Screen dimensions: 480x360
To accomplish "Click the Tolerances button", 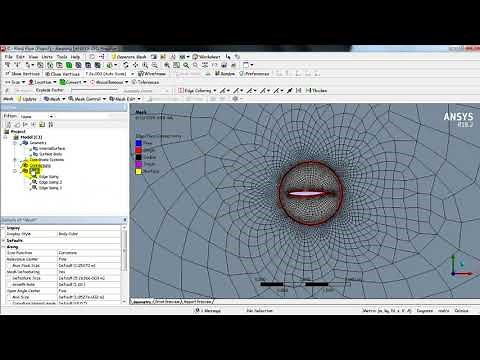I will [145, 82].
